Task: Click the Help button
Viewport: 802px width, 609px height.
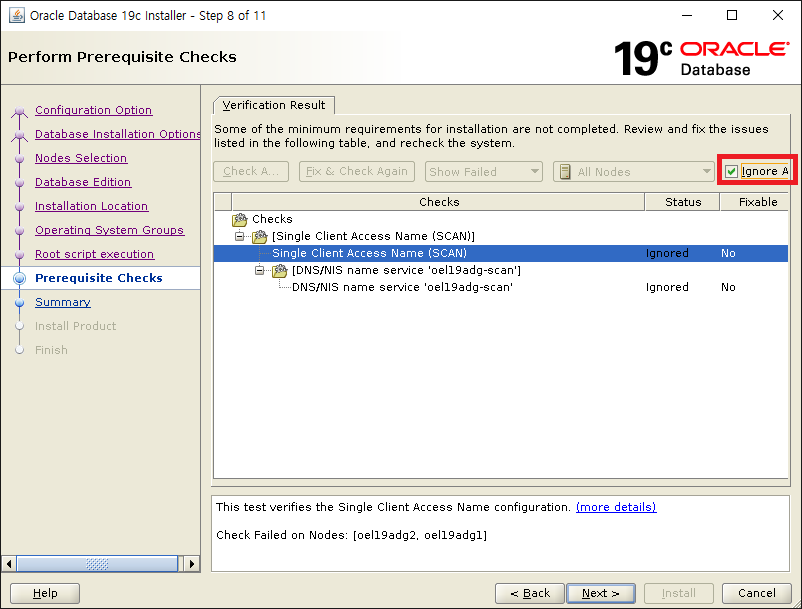Action: (x=45, y=593)
